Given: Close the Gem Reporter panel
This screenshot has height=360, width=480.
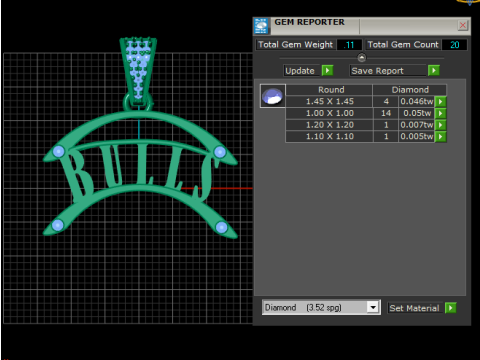Looking at the screenshot, I should [463, 25].
